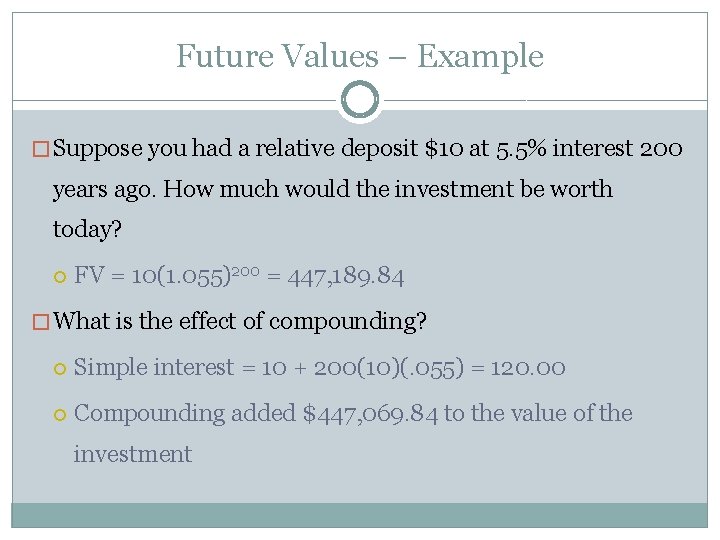
Task: Click the '5.5%' interest rate text
Action: tap(520, 149)
